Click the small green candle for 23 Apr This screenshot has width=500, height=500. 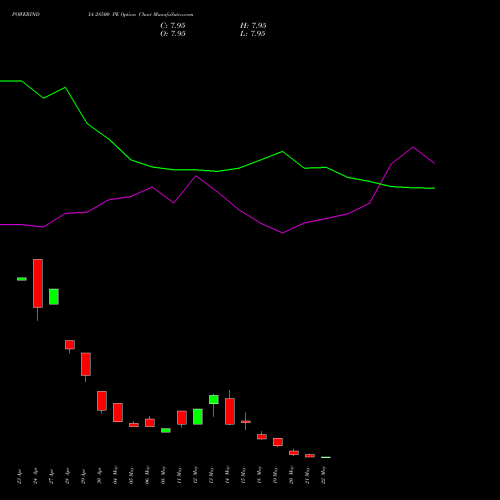22,279
